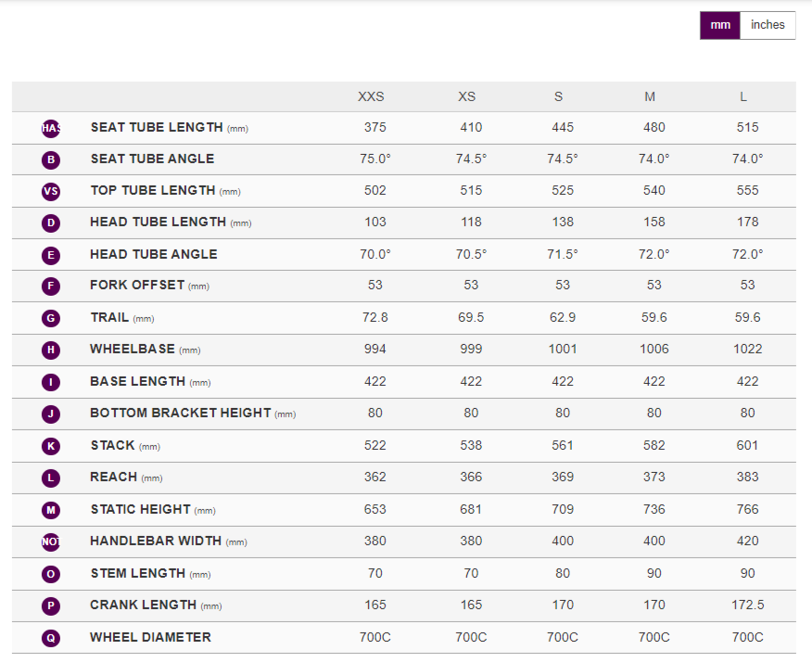The width and height of the screenshot is (812, 663).
Task: Click the K badge beside Stack
Action: (x=51, y=446)
